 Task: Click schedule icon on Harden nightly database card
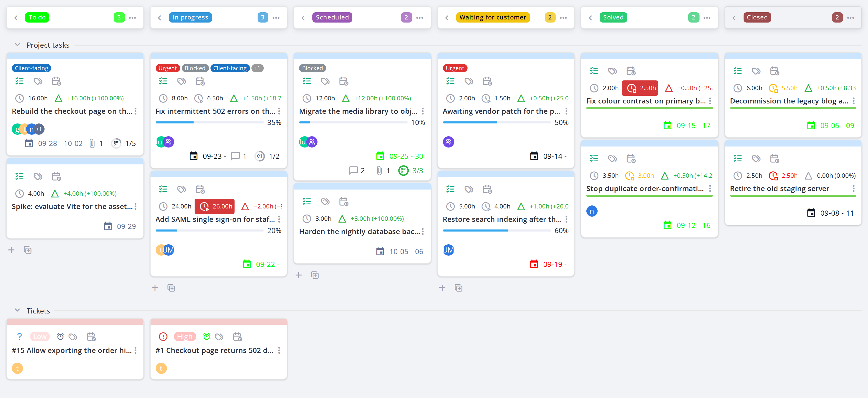pyautogui.click(x=343, y=201)
